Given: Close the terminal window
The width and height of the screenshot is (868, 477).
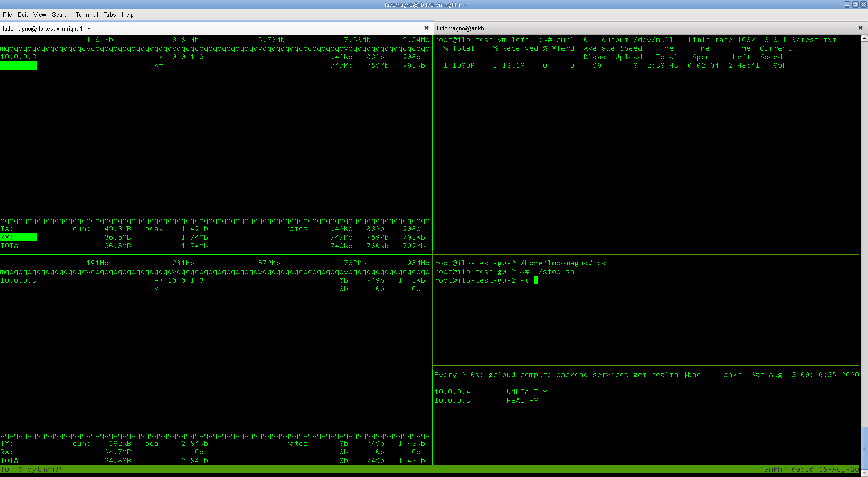Looking at the screenshot, I should point(863,5).
